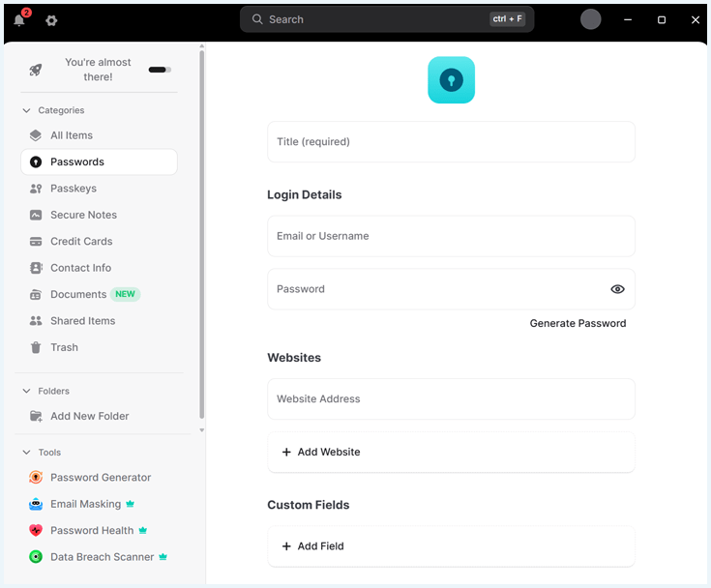
Task: Click the Title (required) field
Action: [451, 142]
